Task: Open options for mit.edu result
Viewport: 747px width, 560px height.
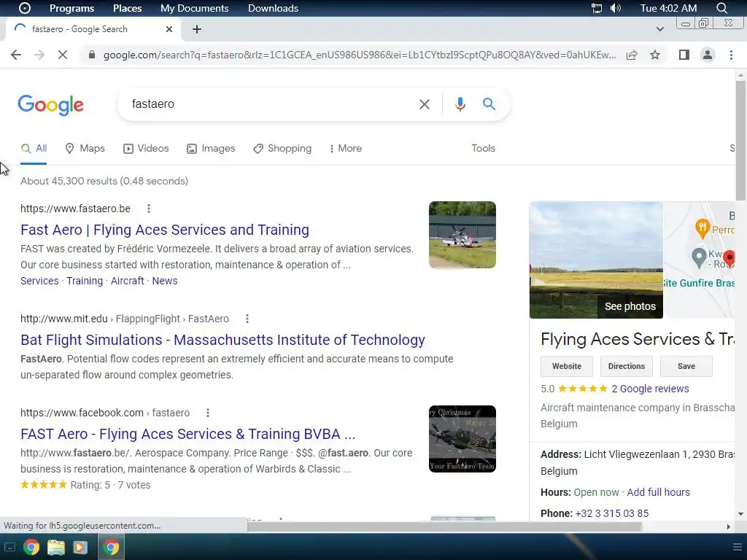Action: pyautogui.click(x=247, y=319)
